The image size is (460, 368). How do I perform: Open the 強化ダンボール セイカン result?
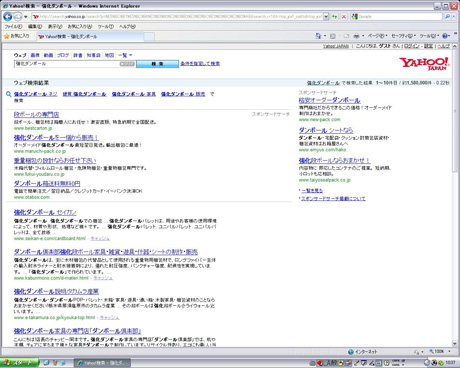pyautogui.click(x=45, y=212)
